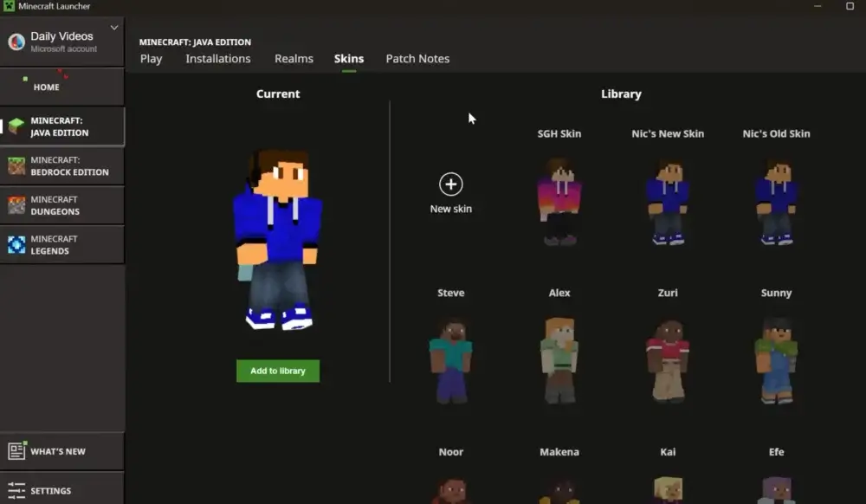Choose the Alex default skin
The width and height of the screenshot is (866, 504).
tap(559, 360)
